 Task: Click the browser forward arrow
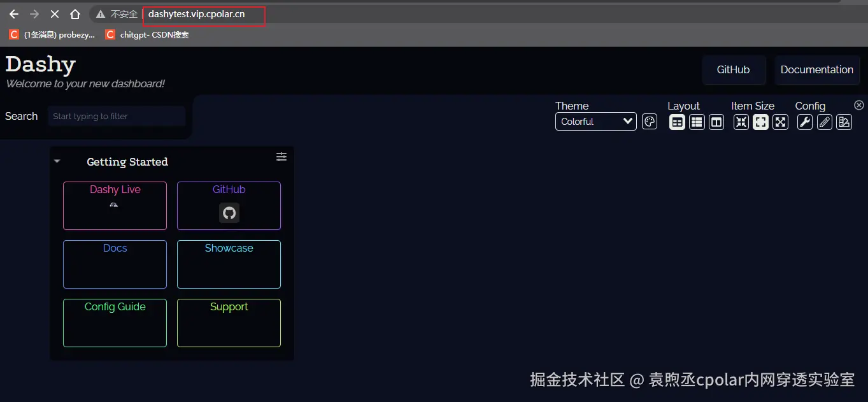pos(34,14)
